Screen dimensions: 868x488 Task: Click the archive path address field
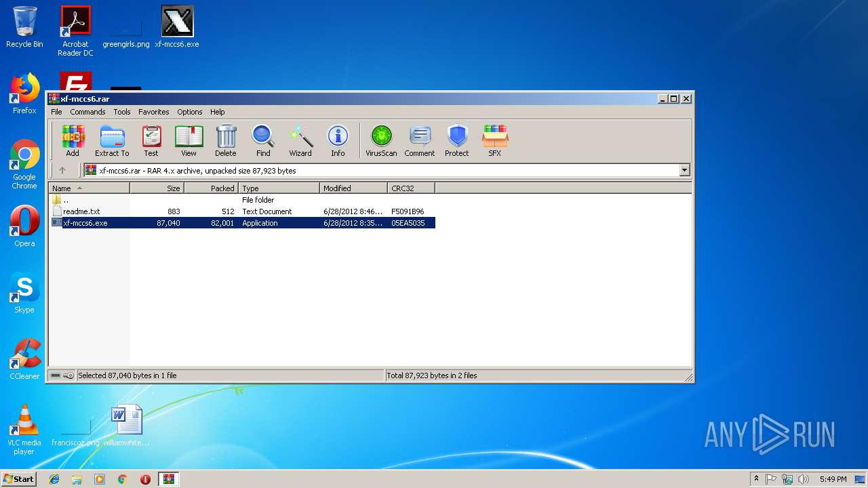(387, 171)
